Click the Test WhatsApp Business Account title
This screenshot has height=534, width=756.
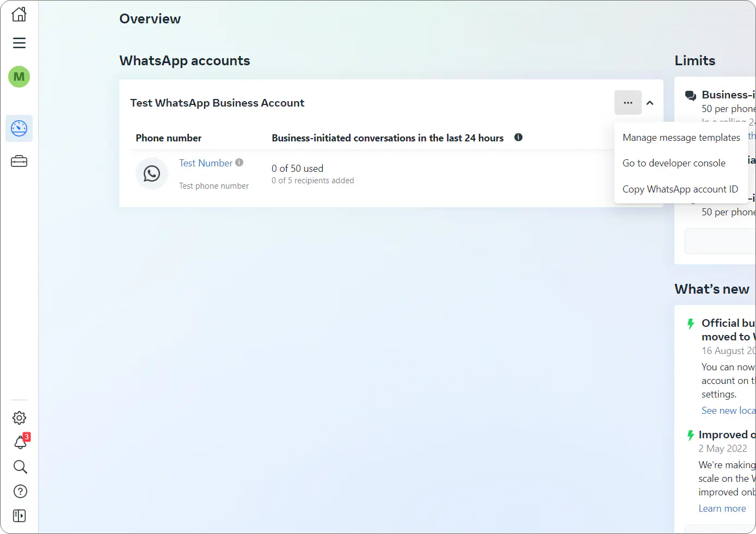pyautogui.click(x=217, y=103)
